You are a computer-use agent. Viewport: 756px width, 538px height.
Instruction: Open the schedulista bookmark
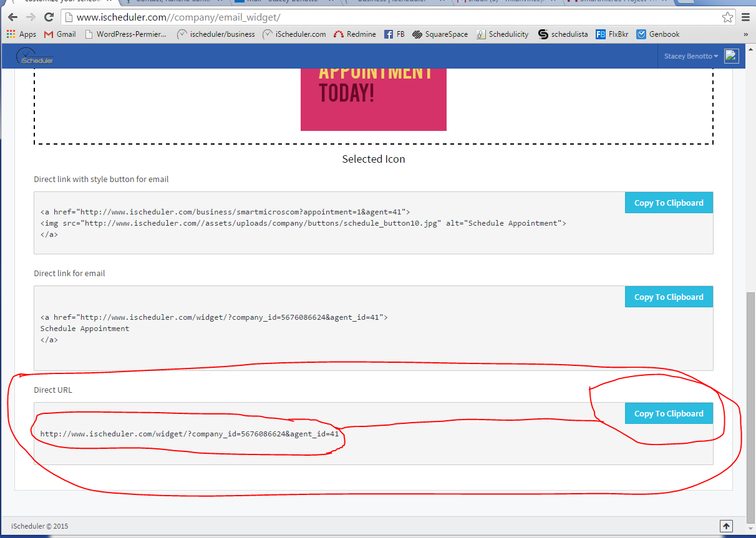point(563,34)
